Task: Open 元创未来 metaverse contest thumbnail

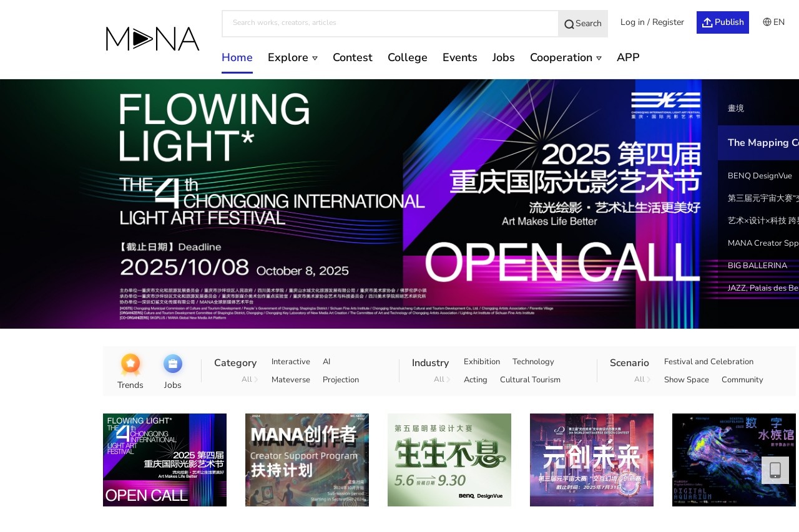Action: click(592, 460)
